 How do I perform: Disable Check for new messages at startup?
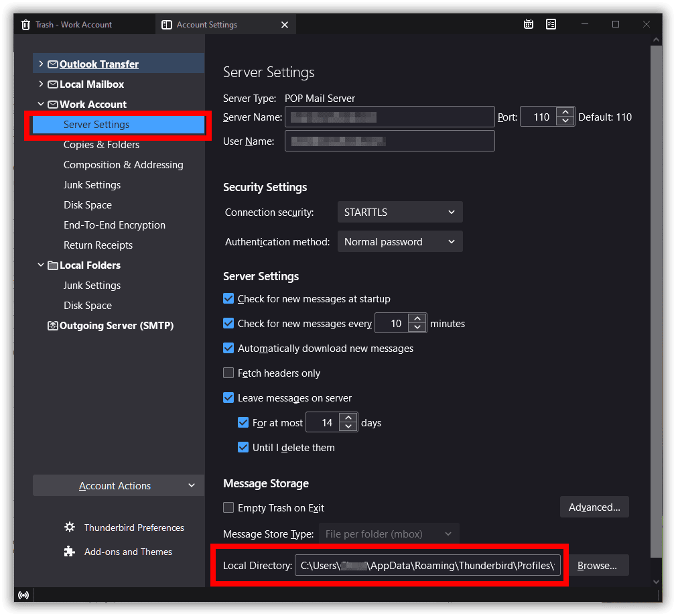tap(228, 299)
